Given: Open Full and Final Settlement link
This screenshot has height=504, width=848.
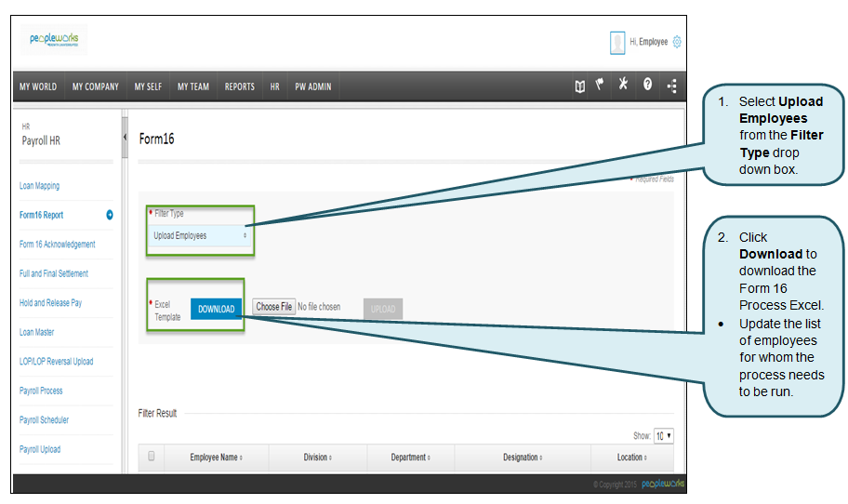Looking at the screenshot, I should coord(54,273).
